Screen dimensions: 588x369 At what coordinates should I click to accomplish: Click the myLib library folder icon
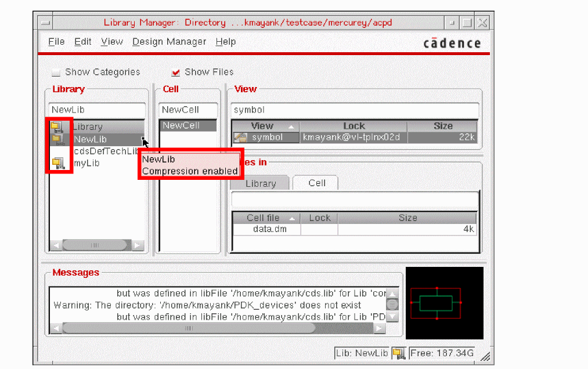coord(57,163)
